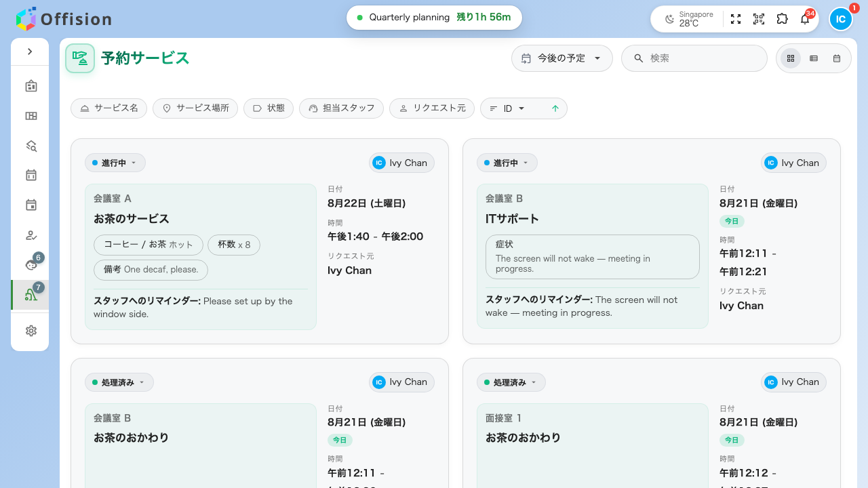
Task: Select お茶のサービス title
Action: (x=132, y=219)
